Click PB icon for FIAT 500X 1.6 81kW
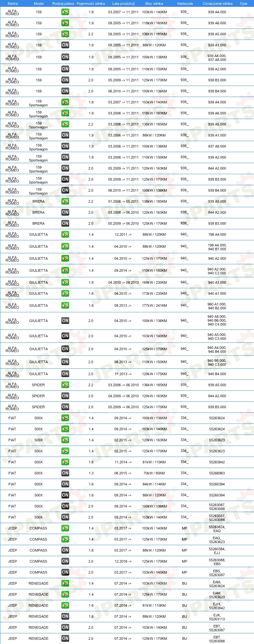The image size is (254, 644). (x=65, y=462)
